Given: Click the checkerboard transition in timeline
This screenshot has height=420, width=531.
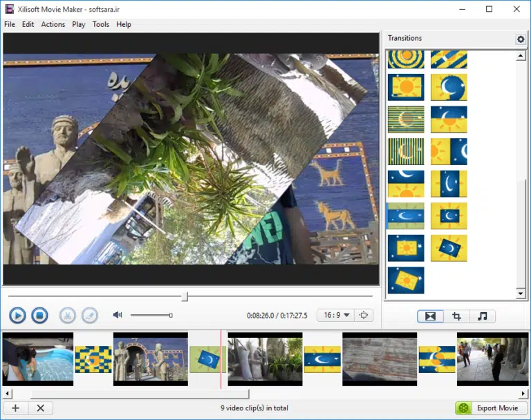Looking at the screenshot, I should point(93,359).
